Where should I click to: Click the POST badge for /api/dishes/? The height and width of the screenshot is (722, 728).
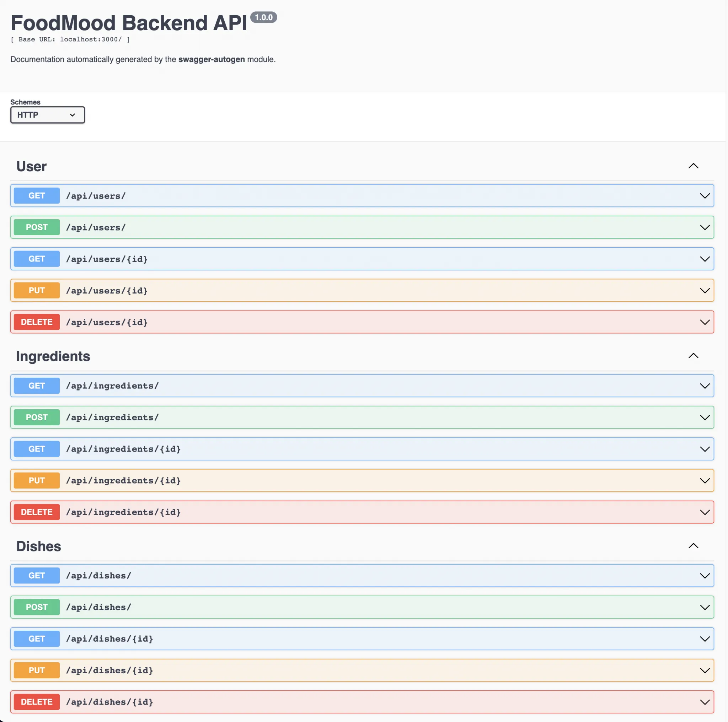coord(37,607)
